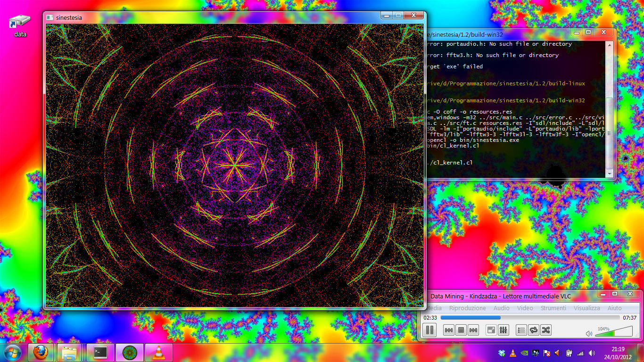Open the VLC Riproduzione menu
This screenshot has height=362, width=644.
[467, 308]
